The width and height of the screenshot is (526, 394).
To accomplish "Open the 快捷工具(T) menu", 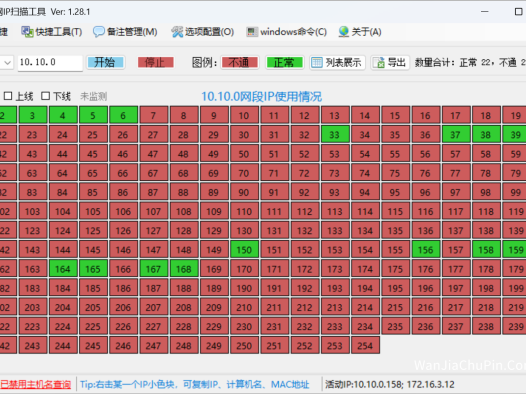I will click(x=52, y=32).
